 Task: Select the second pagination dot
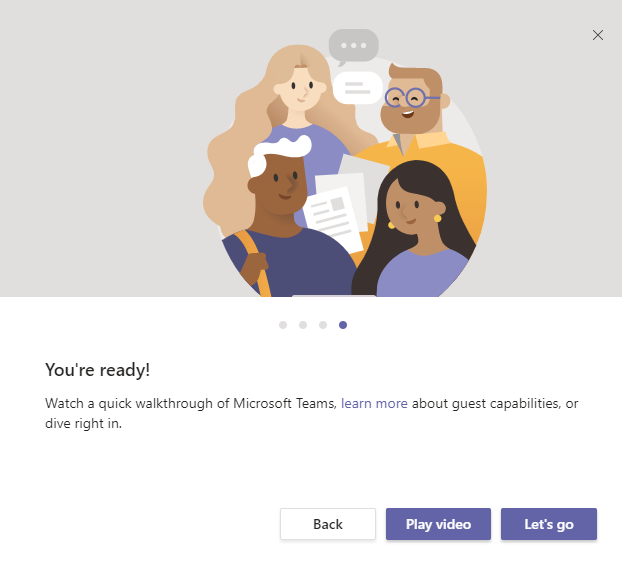[303, 325]
